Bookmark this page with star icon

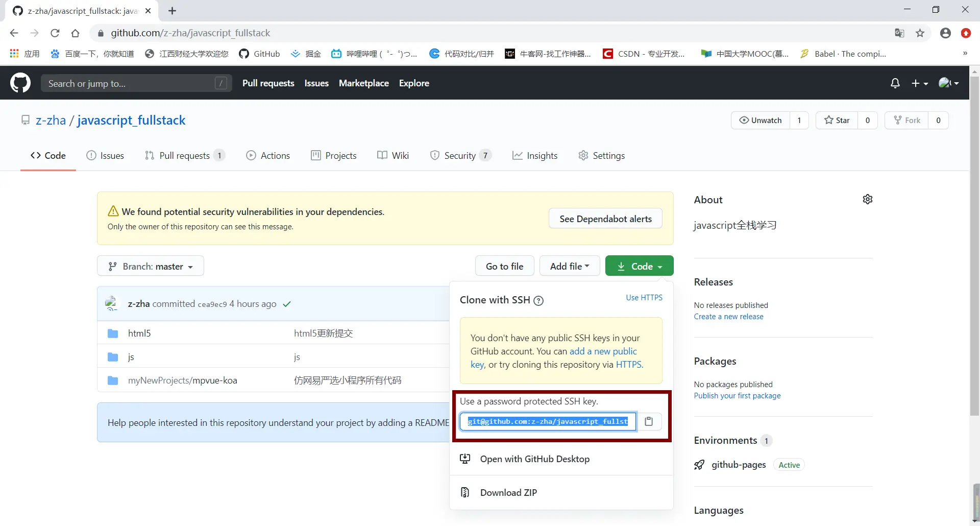pos(920,33)
